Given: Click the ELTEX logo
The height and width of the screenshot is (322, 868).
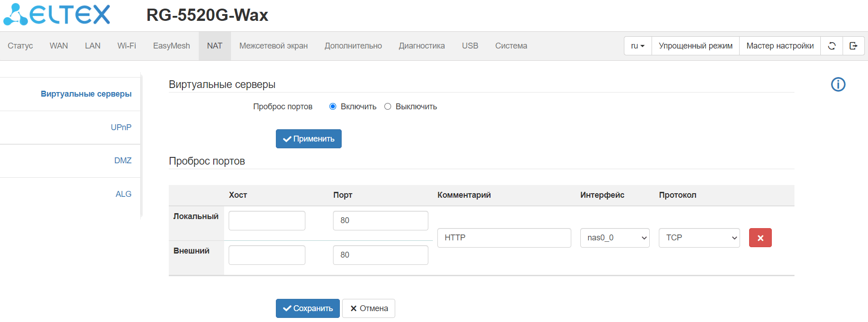Looking at the screenshot, I should tap(57, 15).
